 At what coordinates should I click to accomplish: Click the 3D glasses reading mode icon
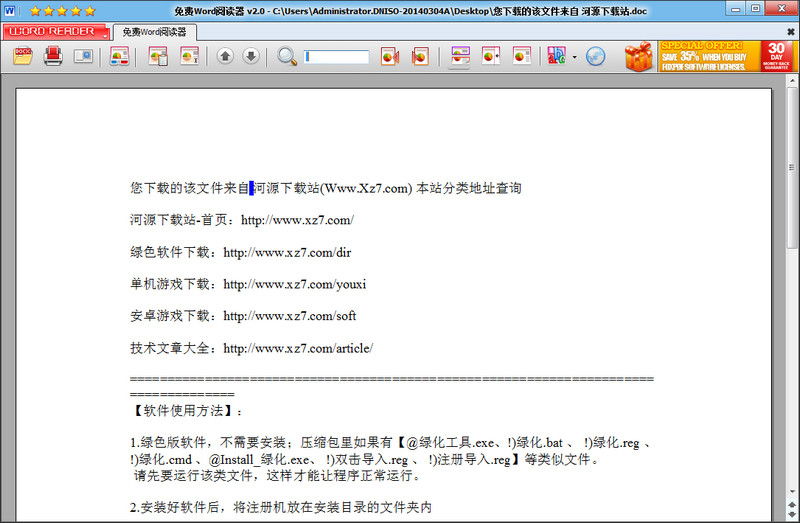(x=119, y=56)
